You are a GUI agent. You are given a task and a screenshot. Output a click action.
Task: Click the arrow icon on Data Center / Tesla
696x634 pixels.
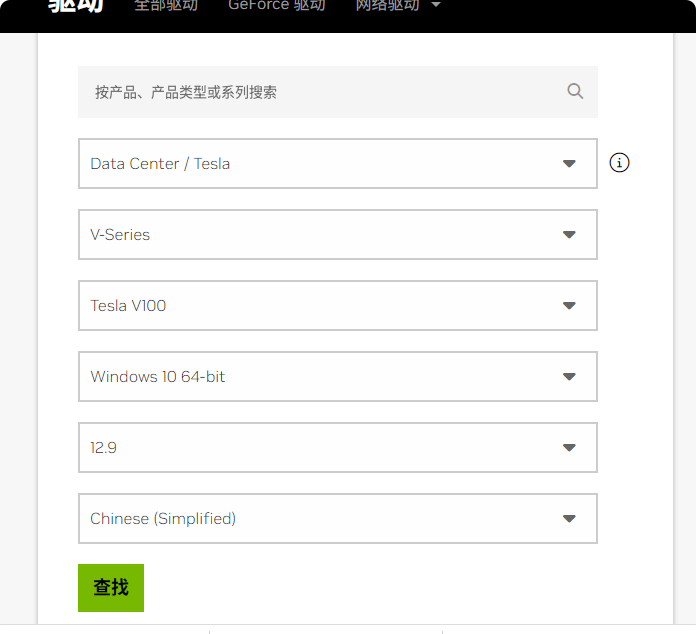click(569, 164)
